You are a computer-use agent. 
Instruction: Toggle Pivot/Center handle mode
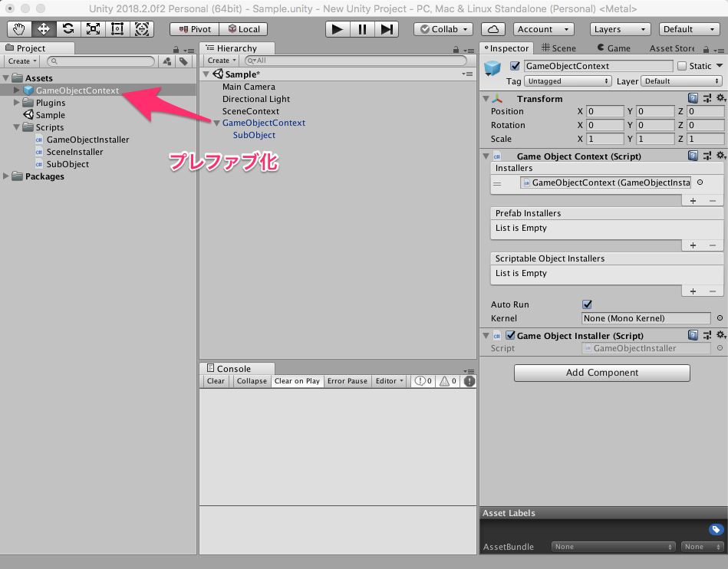[195, 29]
